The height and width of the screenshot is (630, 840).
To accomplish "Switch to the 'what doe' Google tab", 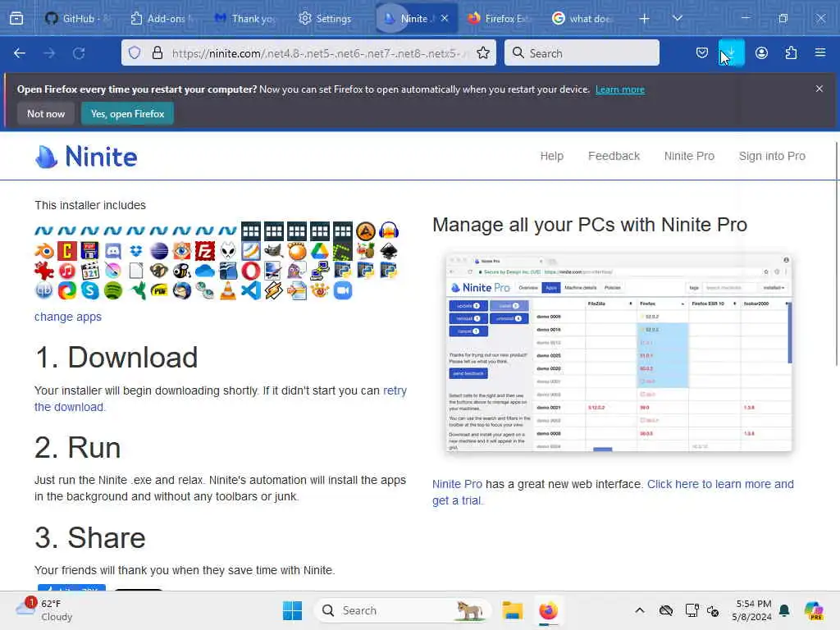I will [583, 18].
